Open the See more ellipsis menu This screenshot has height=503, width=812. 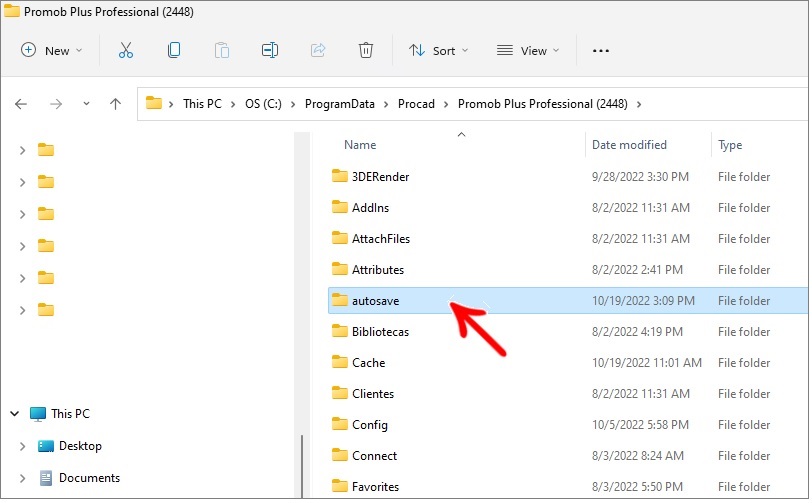[x=601, y=51]
